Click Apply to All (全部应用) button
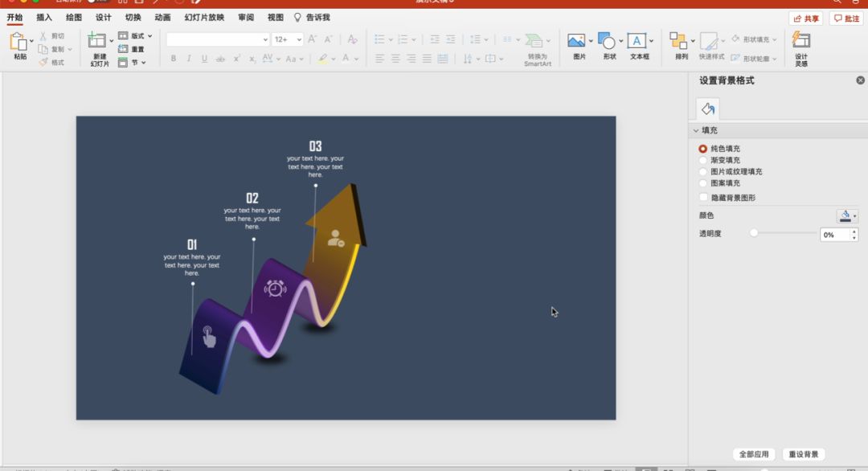Viewport: 868px width, 471px height. [x=754, y=454]
